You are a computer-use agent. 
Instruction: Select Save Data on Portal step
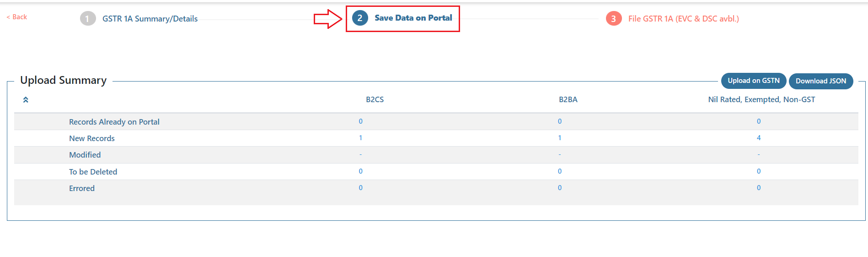[413, 18]
